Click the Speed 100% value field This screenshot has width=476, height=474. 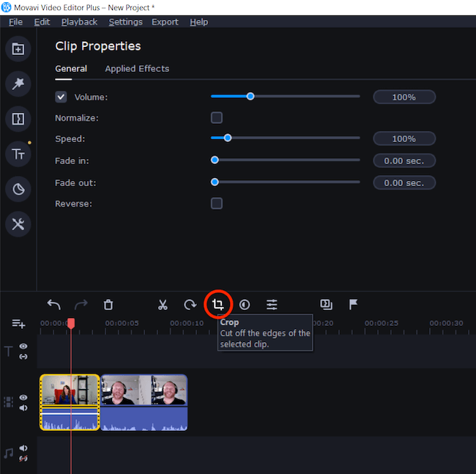404,138
